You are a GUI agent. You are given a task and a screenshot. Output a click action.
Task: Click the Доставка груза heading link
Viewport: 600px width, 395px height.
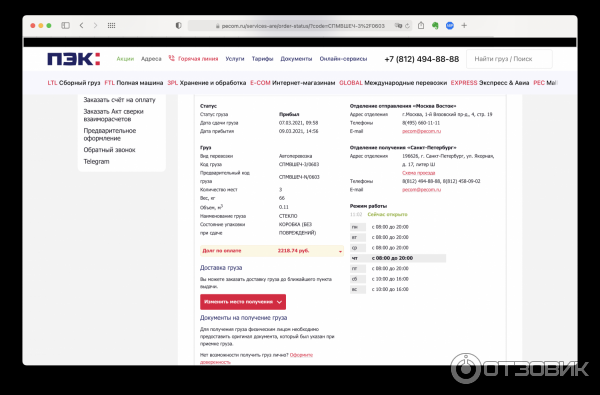coord(221,268)
